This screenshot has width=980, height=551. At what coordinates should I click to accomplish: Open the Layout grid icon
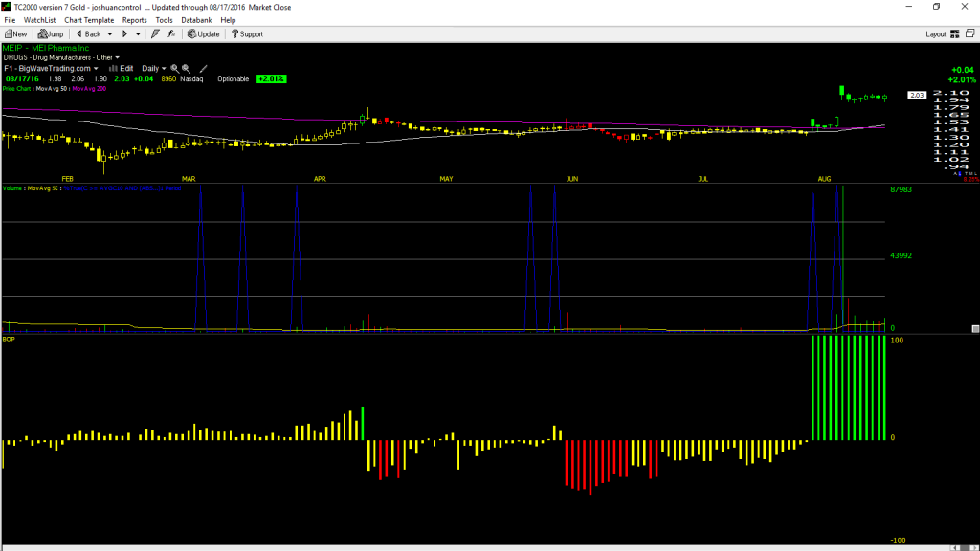pos(955,34)
